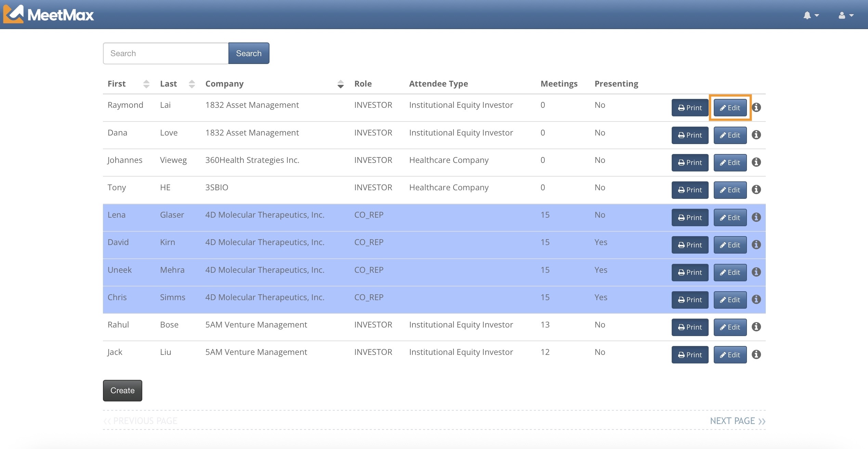
Task: Click the info icon for Raymond Lai
Action: click(x=756, y=107)
